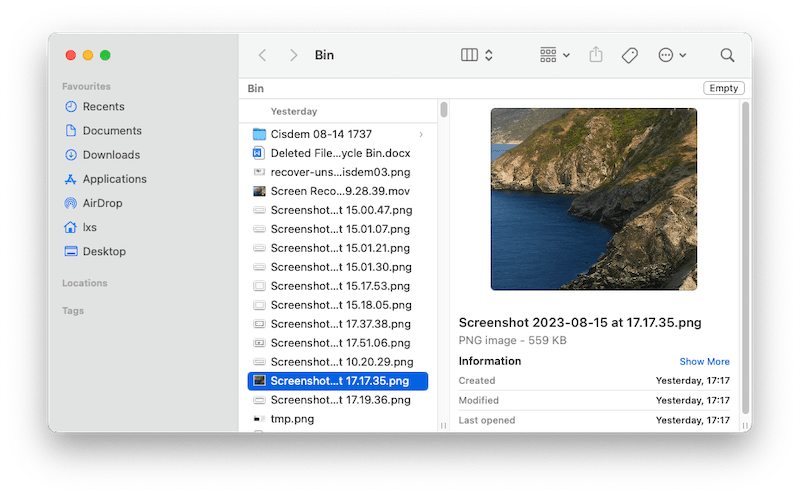Select Screenshot...t 15.01.07.png
This screenshot has width=800, height=496.
(338, 229)
